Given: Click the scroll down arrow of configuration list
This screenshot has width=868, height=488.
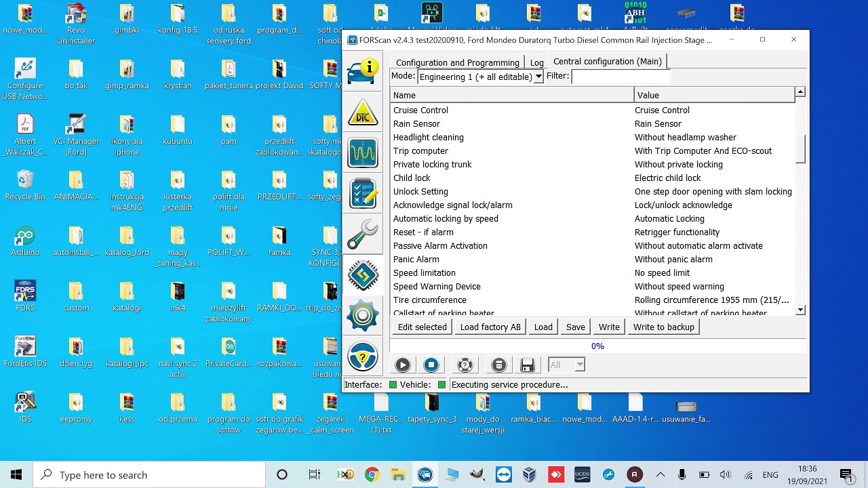Looking at the screenshot, I should click(800, 310).
